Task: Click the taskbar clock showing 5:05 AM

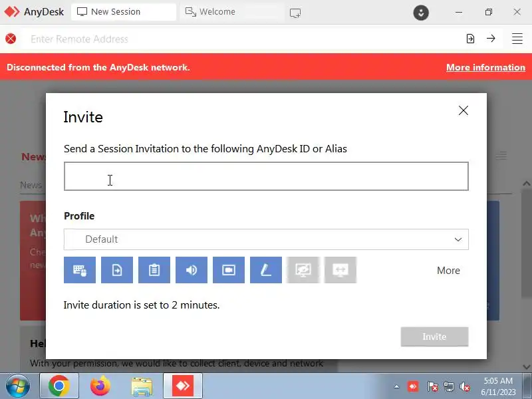Action: 498,386
